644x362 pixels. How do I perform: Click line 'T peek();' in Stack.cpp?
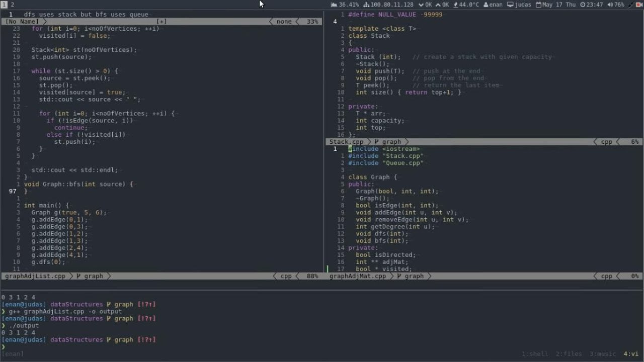pyautogui.click(x=373, y=85)
